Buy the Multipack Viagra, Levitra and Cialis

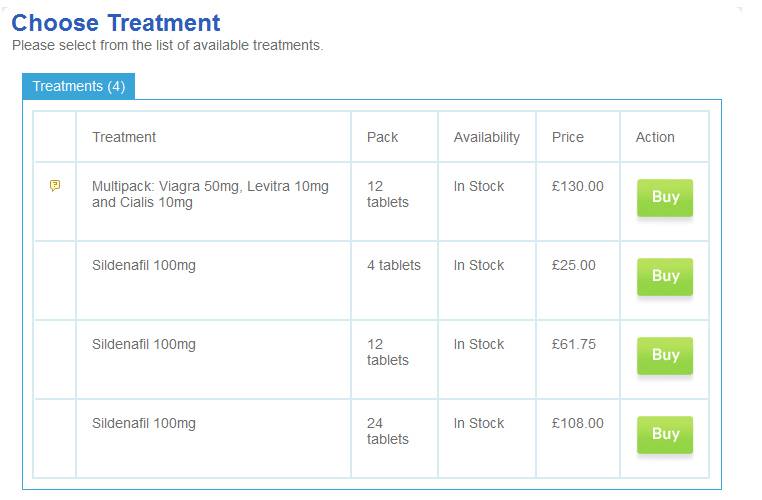[665, 197]
